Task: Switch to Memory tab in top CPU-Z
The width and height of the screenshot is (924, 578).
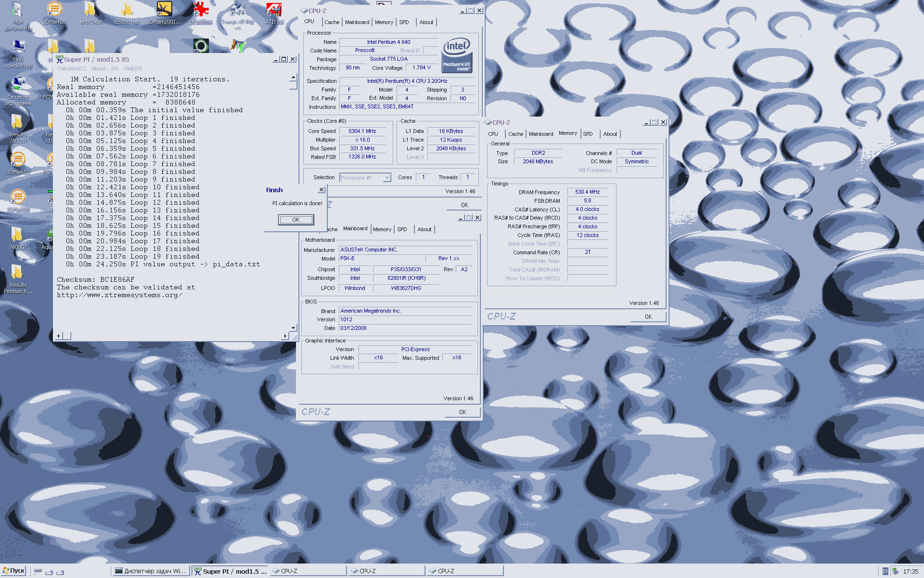Action: point(384,22)
